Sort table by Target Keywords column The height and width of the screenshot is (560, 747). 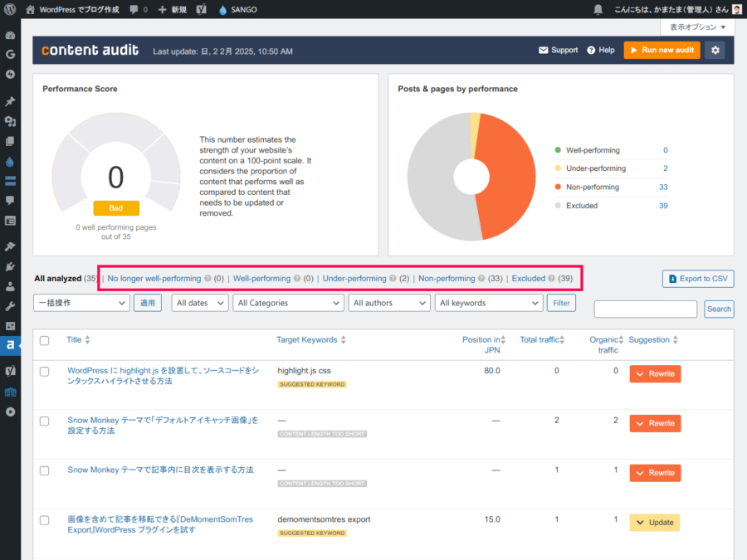pos(311,339)
